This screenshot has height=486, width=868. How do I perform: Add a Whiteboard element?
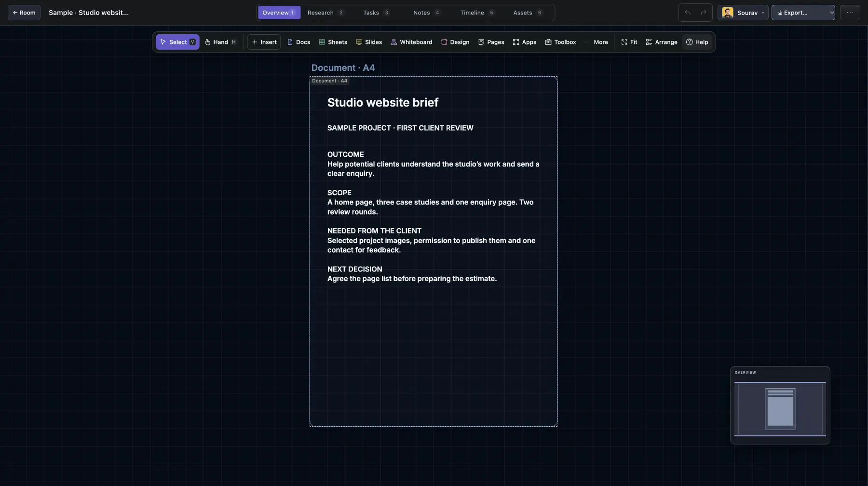coord(411,42)
